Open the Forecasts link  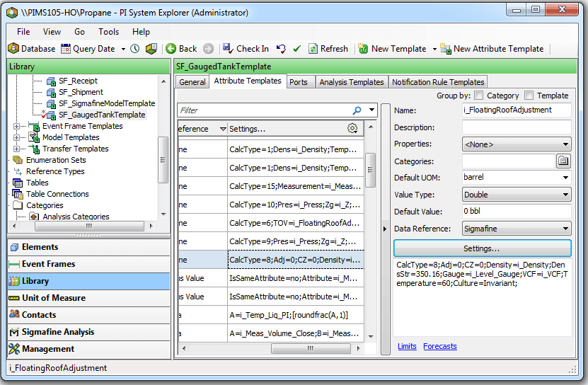(440, 346)
